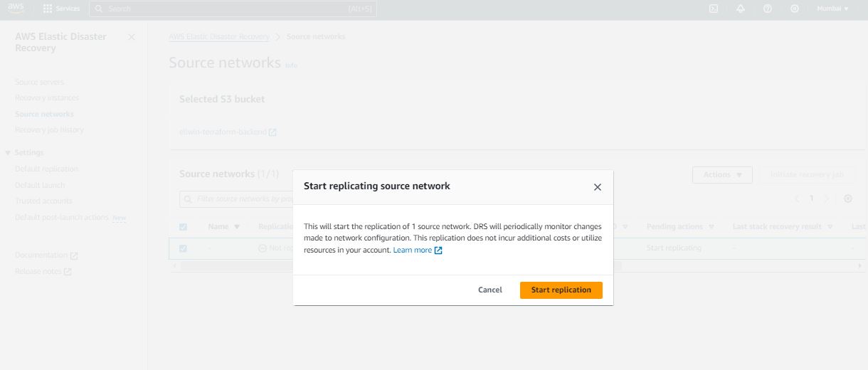The height and width of the screenshot is (370, 868).
Task: Expand the Actions dropdown
Action: [722, 175]
